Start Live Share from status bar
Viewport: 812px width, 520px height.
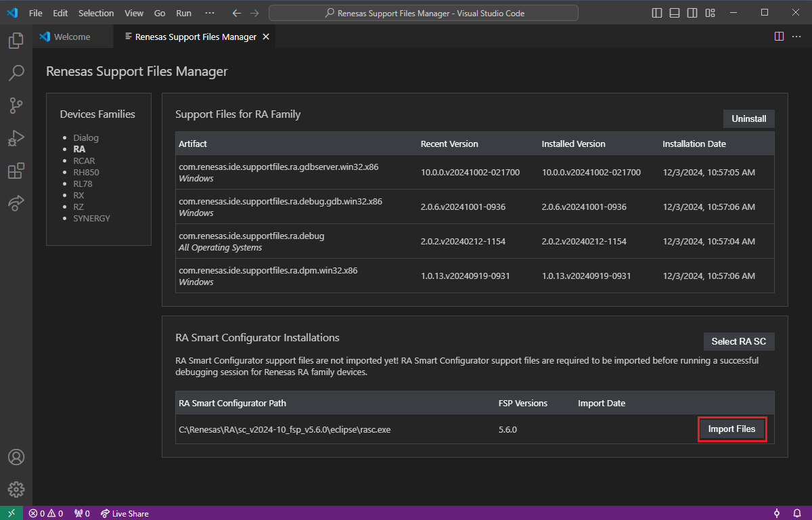click(125, 513)
